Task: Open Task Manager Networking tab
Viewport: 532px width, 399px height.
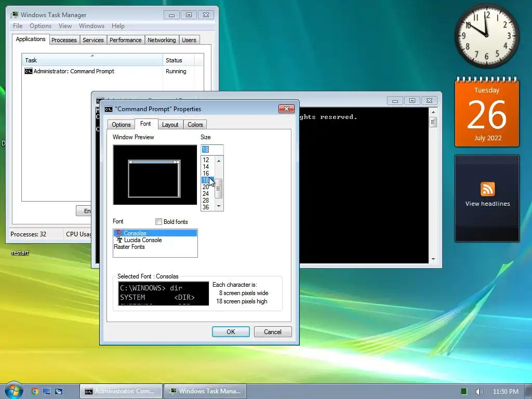Action: point(162,40)
